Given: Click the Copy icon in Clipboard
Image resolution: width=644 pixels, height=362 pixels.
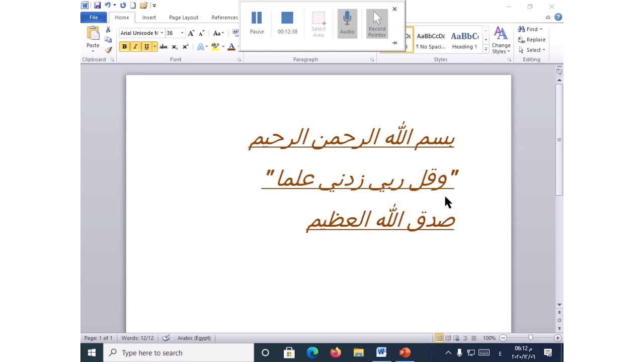Looking at the screenshot, I should tap(108, 40).
